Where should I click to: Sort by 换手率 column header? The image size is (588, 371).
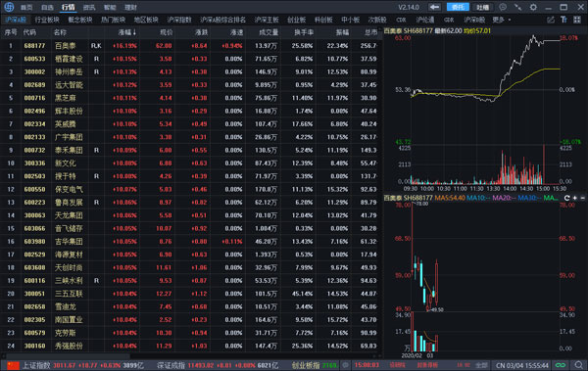point(304,32)
